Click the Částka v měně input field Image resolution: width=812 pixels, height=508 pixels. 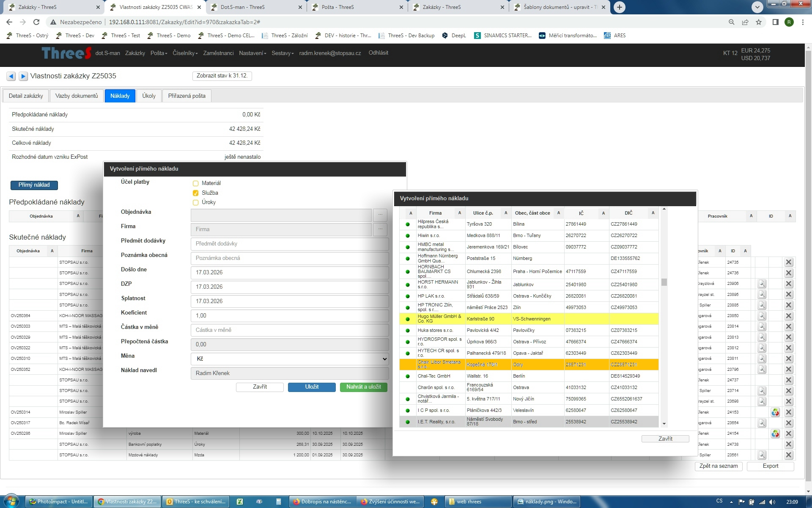click(290, 330)
